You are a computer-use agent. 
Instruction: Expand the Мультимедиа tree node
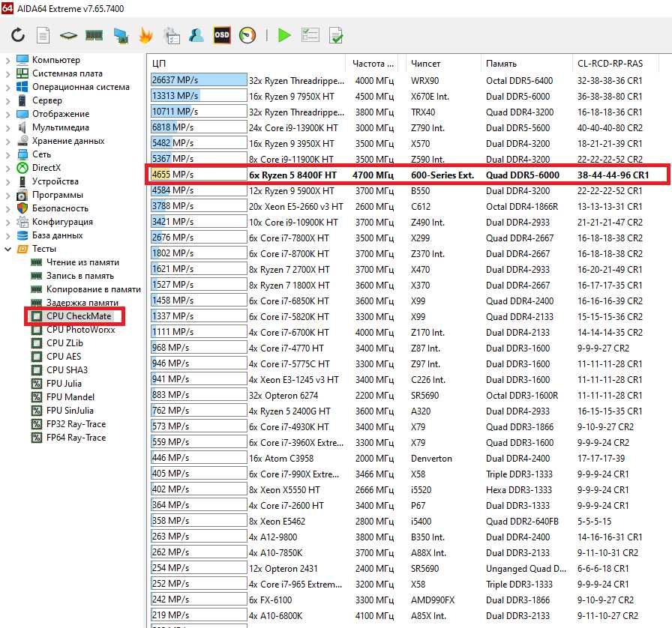tap(7, 127)
